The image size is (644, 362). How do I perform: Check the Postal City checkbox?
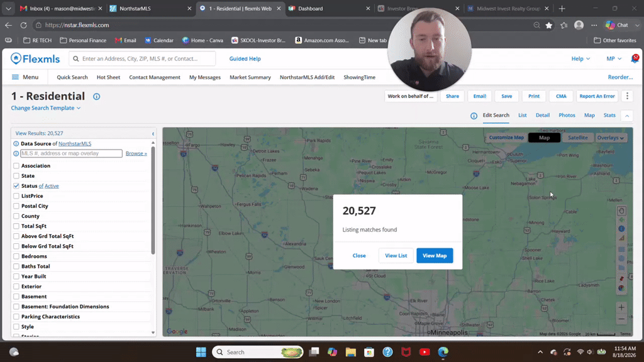click(x=16, y=206)
